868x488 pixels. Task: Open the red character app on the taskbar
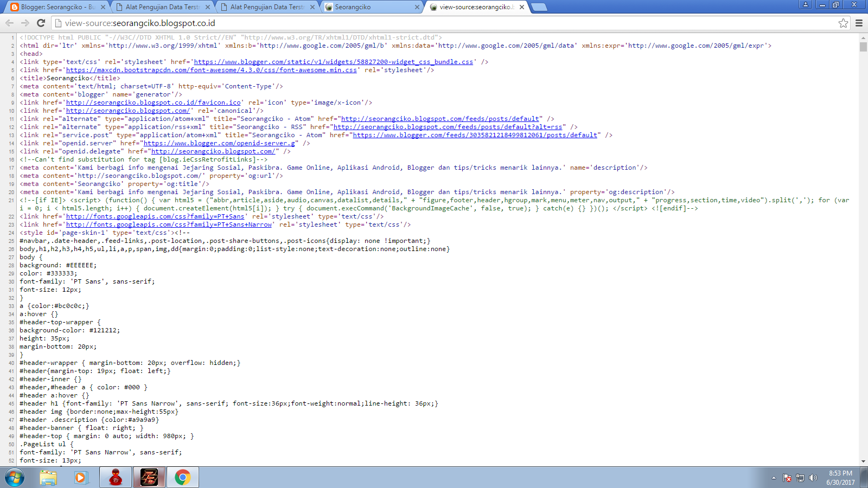click(116, 478)
